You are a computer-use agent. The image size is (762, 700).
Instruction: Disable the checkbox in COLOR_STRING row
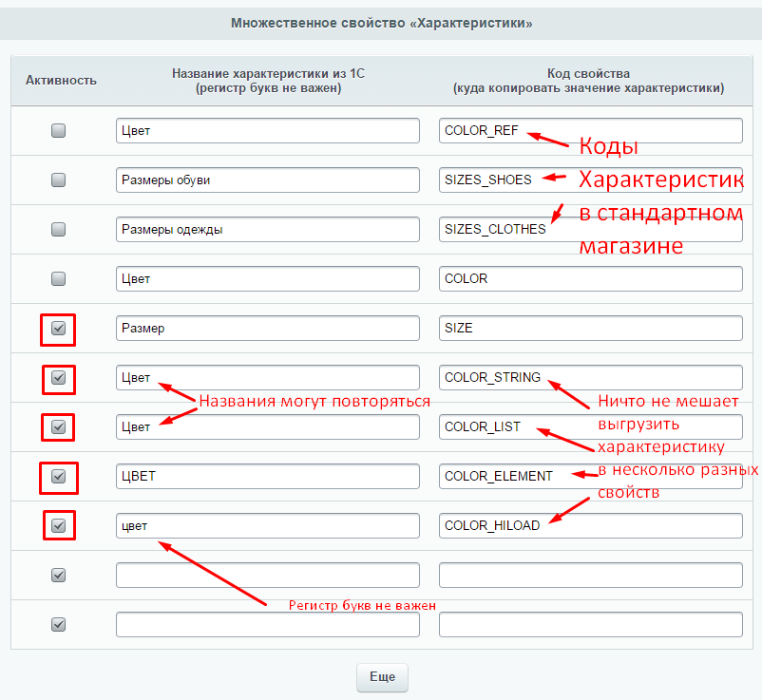pos(58,378)
